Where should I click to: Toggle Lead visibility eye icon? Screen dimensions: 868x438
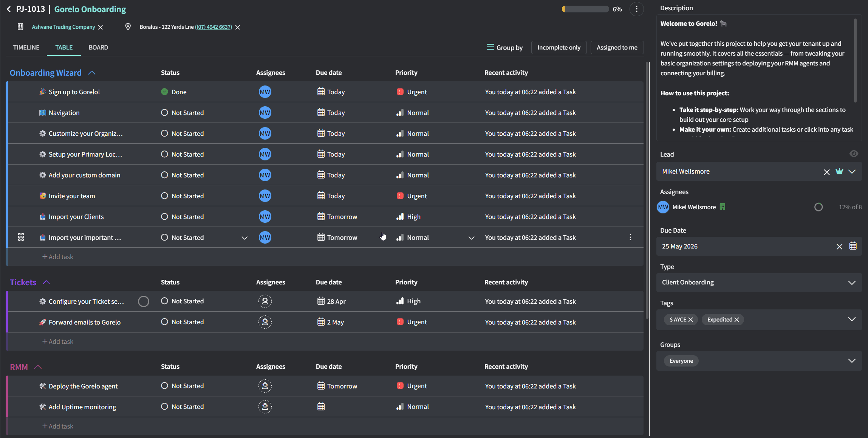[854, 154]
